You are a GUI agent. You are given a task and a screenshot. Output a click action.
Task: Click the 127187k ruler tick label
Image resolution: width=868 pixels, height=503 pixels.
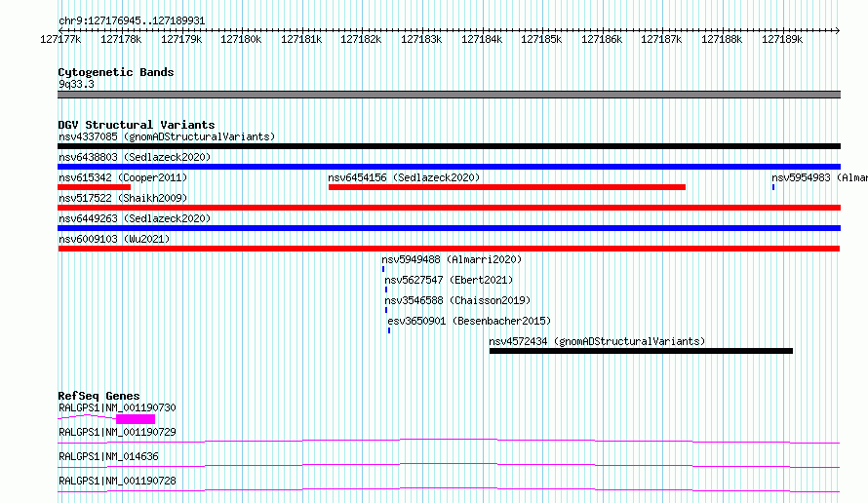pyautogui.click(x=661, y=39)
